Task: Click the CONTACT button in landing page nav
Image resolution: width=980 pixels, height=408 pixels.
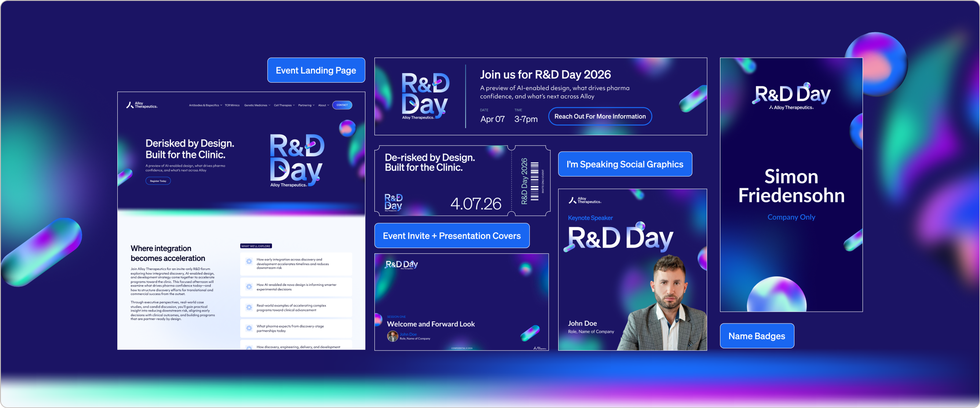Action: (342, 105)
